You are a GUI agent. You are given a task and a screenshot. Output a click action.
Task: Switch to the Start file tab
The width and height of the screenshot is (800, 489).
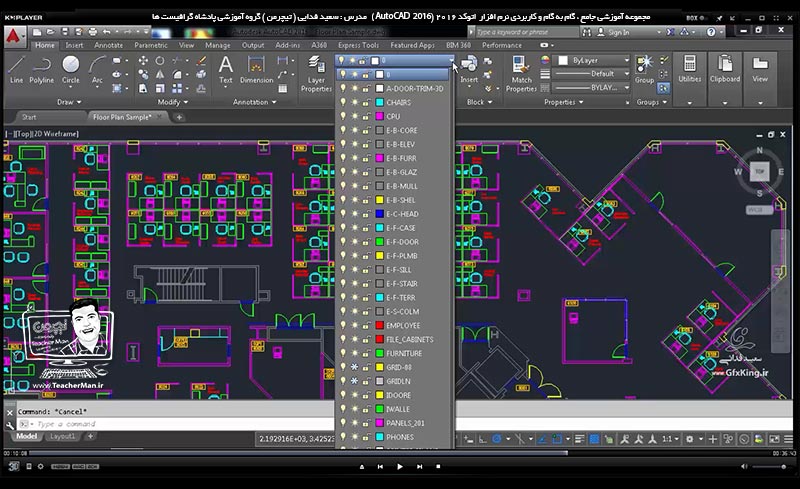29,117
